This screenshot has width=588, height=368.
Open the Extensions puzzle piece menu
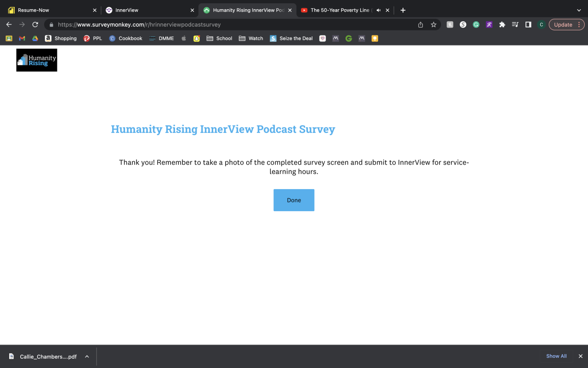click(x=502, y=25)
